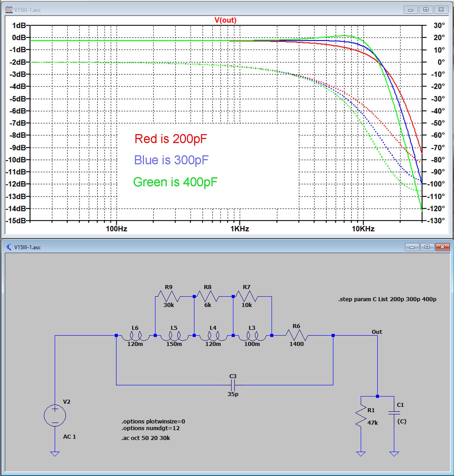This screenshot has width=454, height=476.
Task: Click the 1400 resistor value
Action: (297, 344)
